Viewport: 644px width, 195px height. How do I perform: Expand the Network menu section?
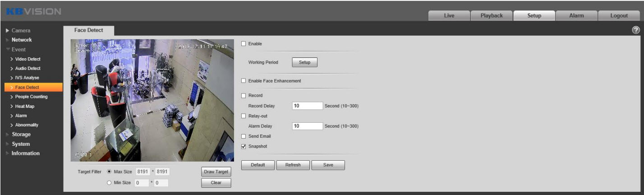coord(24,40)
